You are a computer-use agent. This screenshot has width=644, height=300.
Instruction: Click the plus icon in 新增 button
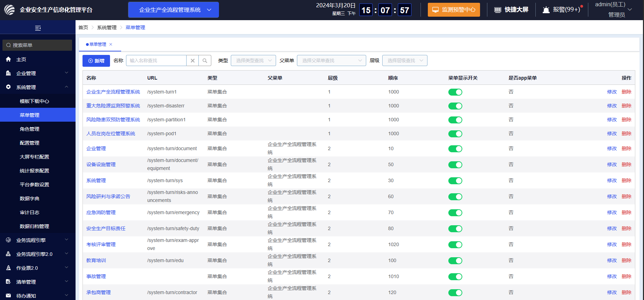click(91, 61)
